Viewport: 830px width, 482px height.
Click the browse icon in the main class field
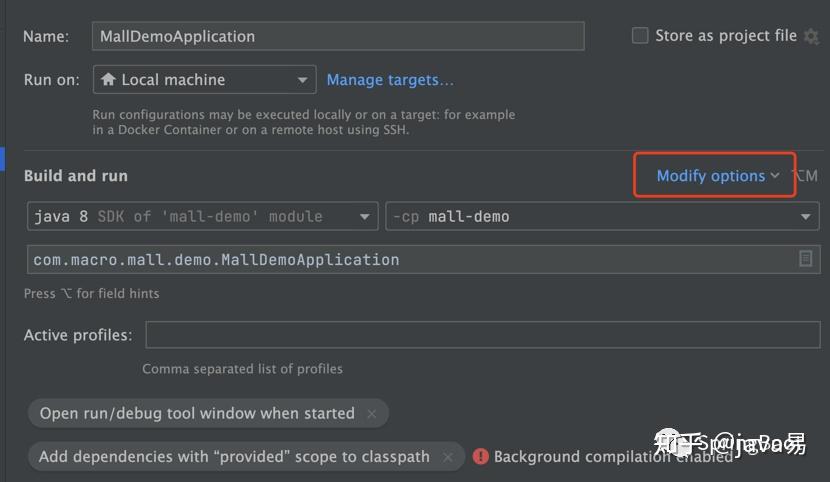806,259
